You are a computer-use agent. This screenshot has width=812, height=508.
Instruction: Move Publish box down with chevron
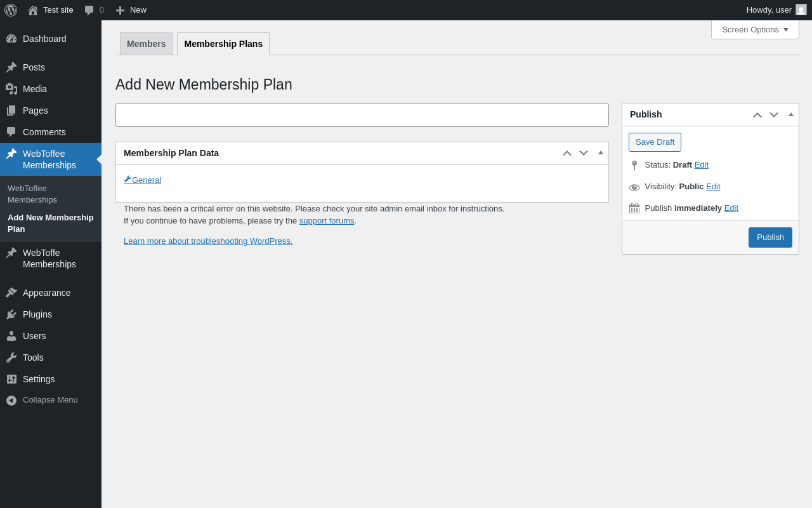tap(774, 115)
